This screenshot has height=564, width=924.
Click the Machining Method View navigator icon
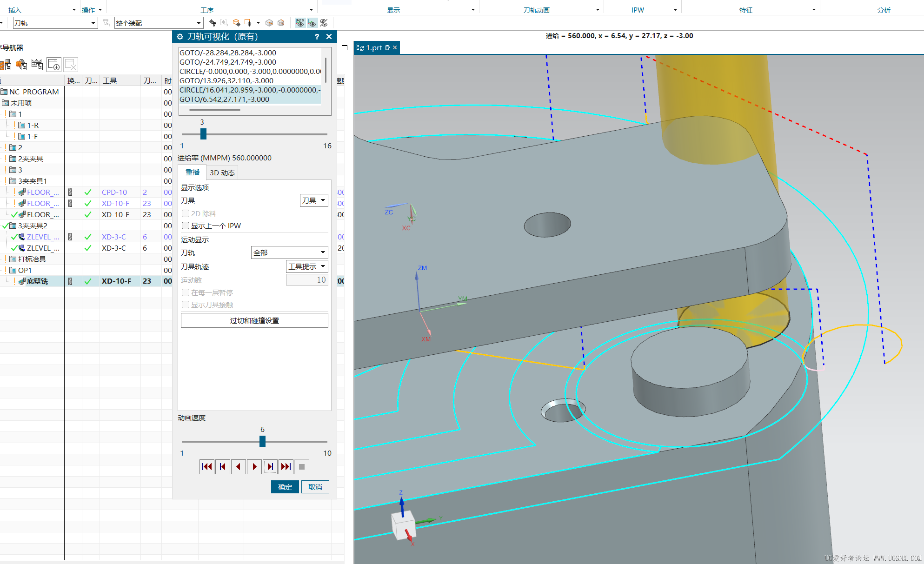(x=37, y=65)
